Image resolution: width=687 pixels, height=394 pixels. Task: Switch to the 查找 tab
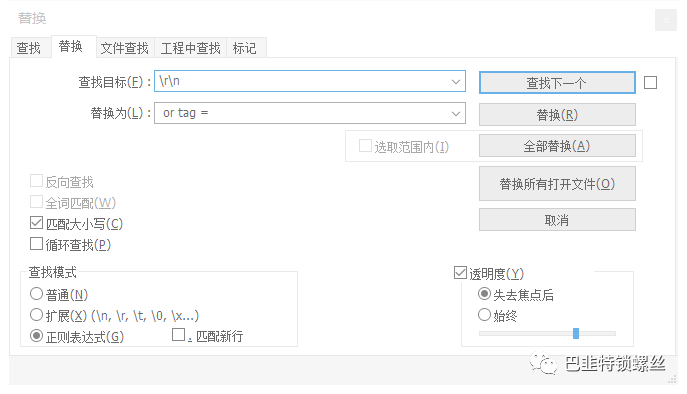tap(29, 48)
